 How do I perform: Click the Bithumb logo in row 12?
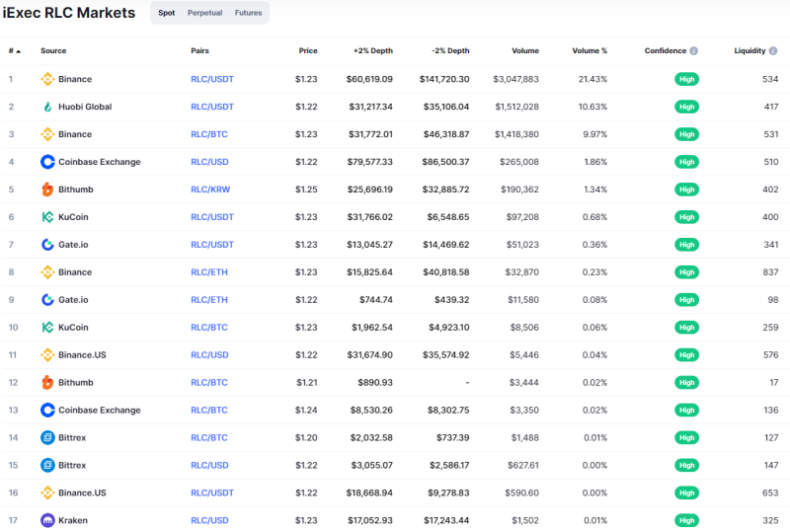point(47,382)
